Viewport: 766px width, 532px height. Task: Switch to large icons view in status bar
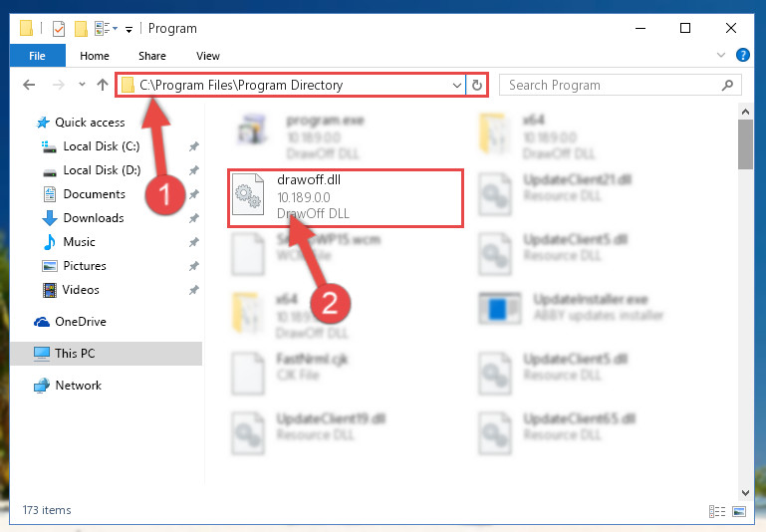tap(739, 511)
